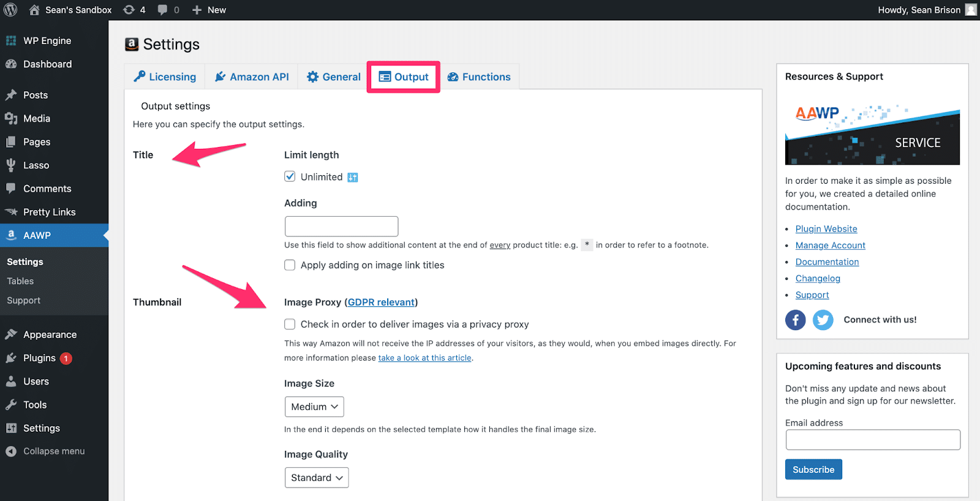Open the Manage Account link
Image resolution: width=980 pixels, height=501 pixels.
[x=831, y=245]
